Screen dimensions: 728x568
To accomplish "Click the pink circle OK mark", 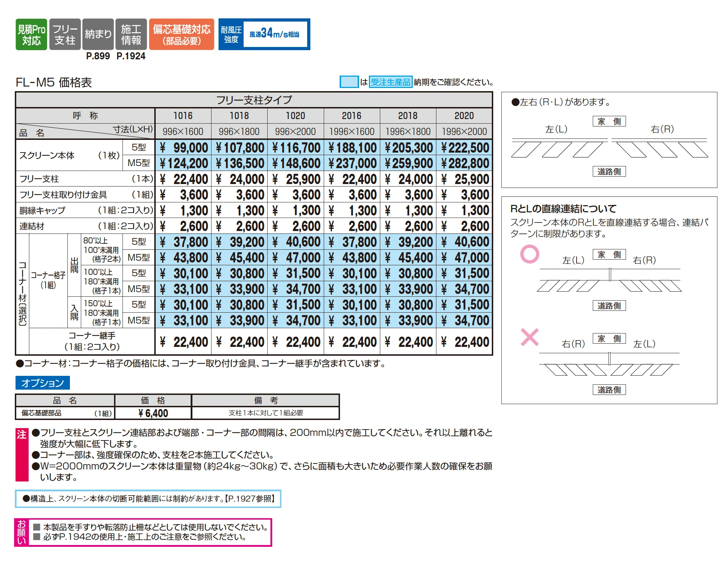I will pos(530,254).
